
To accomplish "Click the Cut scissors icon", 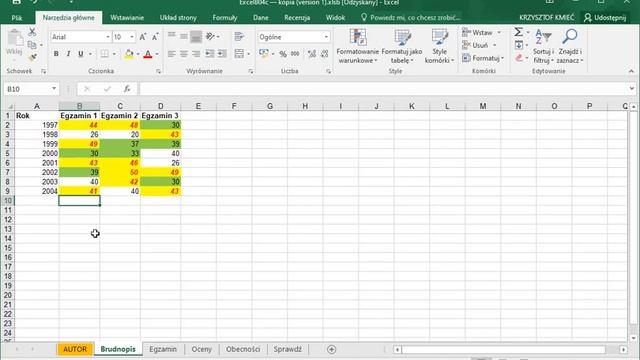I will pos(32,32).
